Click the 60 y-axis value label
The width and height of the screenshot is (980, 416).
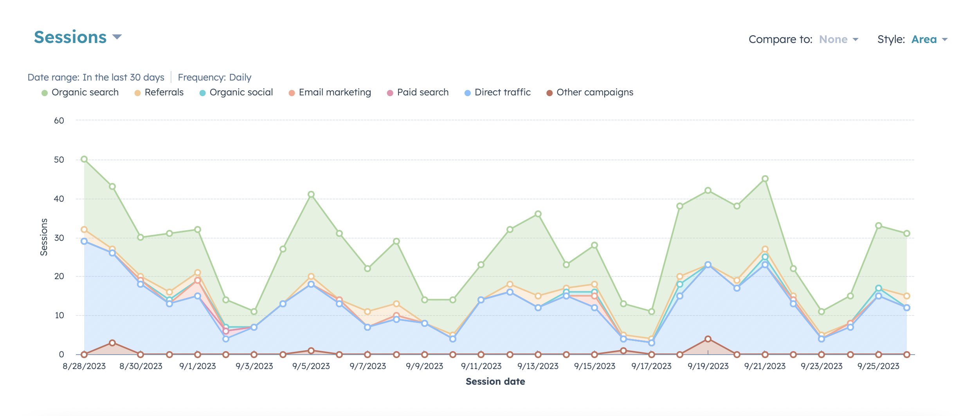[x=59, y=121]
